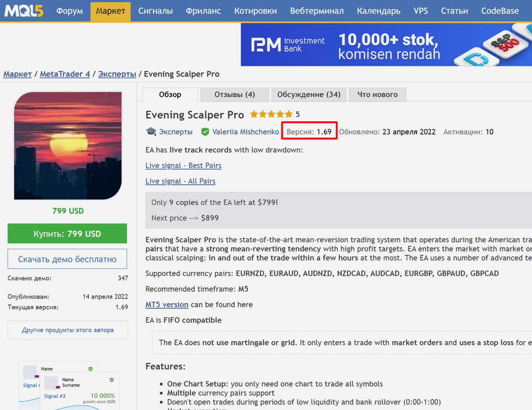Go to the VPS section
The image size is (532, 410).
(x=420, y=11)
